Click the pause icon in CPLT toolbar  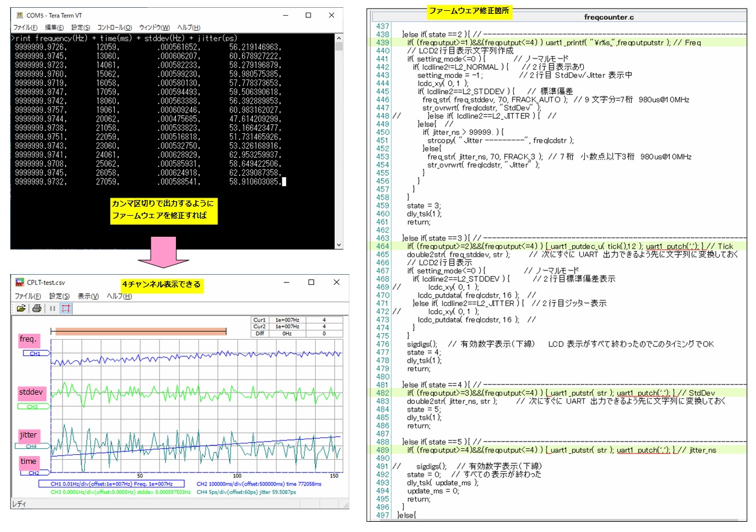coord(52,308)
